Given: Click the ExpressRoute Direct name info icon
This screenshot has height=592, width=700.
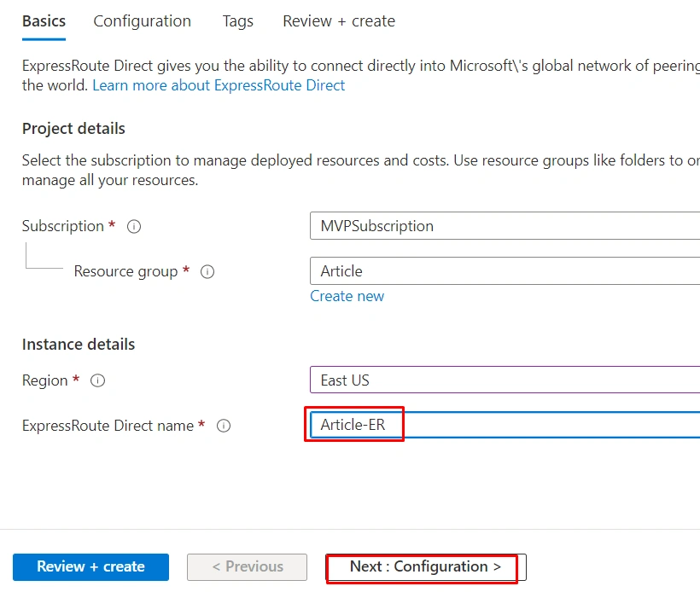Looking at the screenshot, I should (224, 426).
